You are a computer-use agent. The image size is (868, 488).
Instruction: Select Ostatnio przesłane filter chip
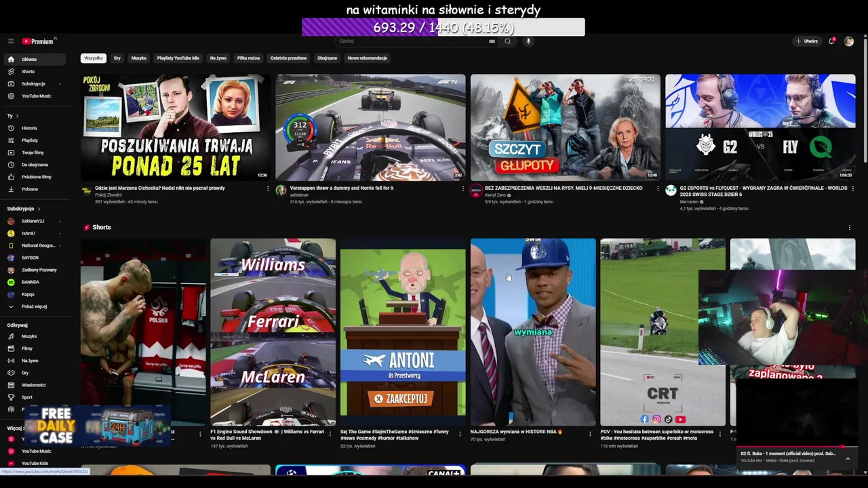(x=289, y=58)
